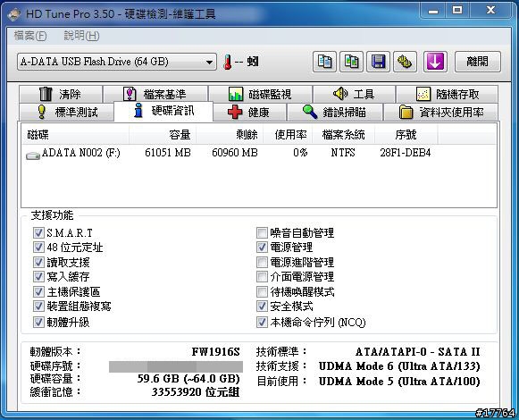The image size is (519, 420).
Task: Click the purple down-arrow minimize-to-tray icon
Action: [x=435, y=62]
